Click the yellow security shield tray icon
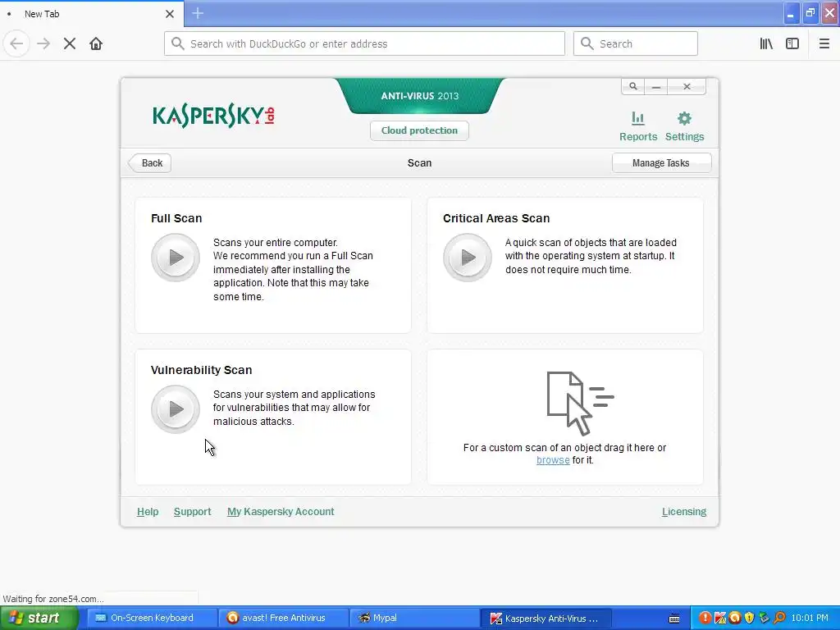Viewport: 840px width, 630px height. coord(750,619)
